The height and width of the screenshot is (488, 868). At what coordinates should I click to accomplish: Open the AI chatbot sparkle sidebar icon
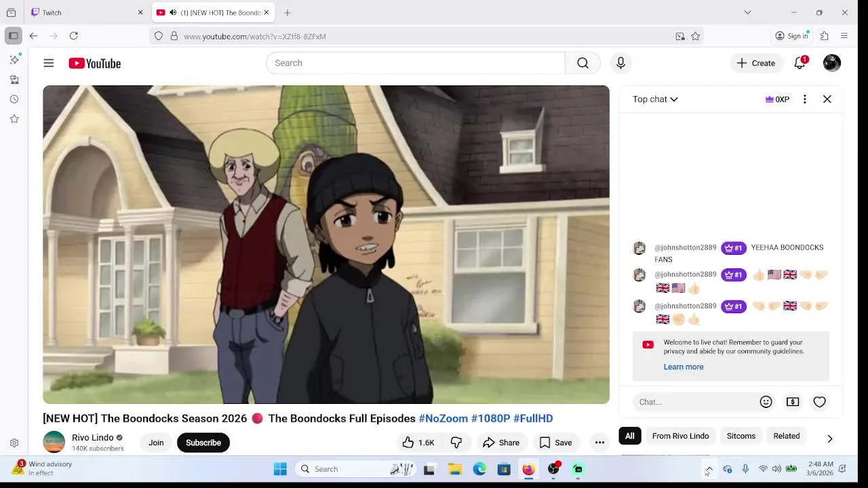tap(14, 60)
